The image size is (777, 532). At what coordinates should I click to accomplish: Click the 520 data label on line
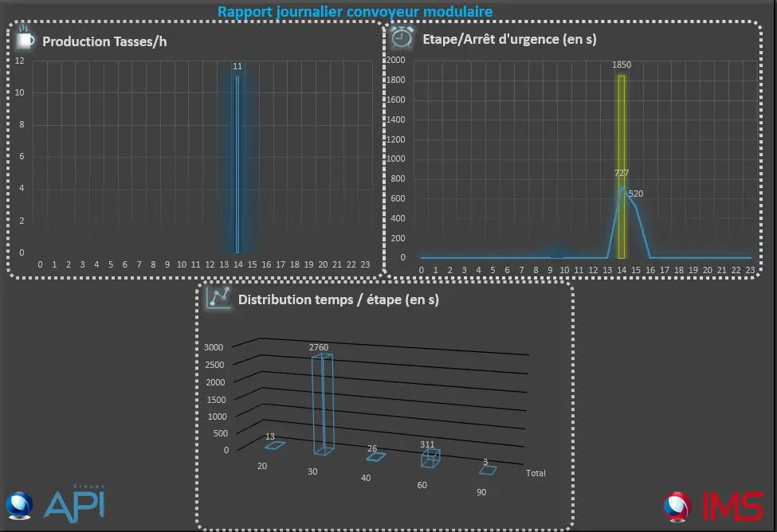636,194
